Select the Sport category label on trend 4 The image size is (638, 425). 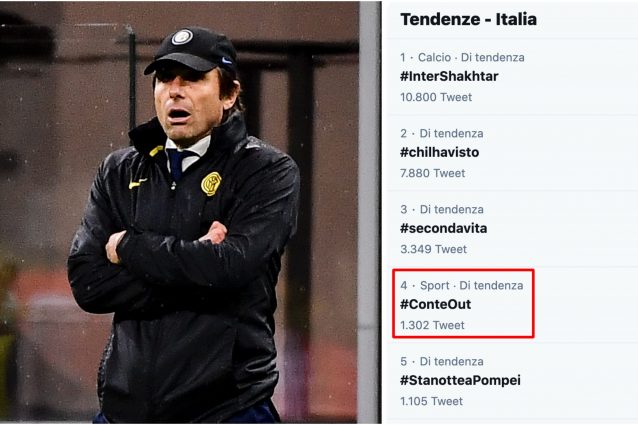point(434,286)
